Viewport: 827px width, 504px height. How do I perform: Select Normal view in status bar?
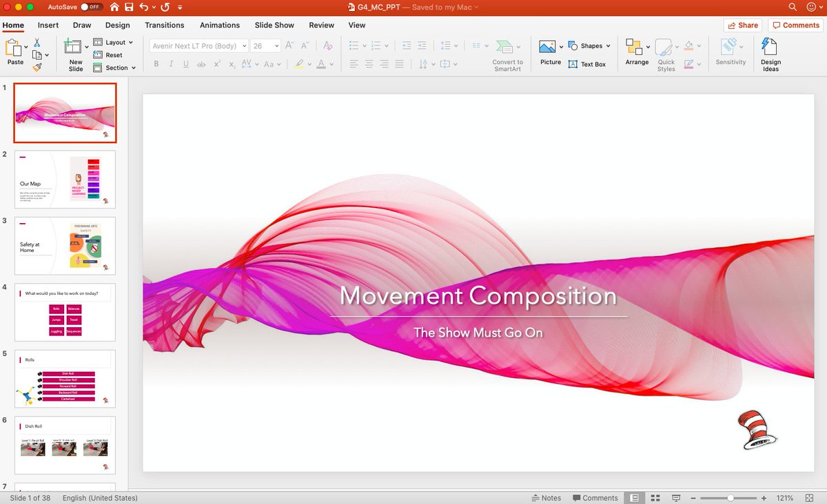point(634,498)
